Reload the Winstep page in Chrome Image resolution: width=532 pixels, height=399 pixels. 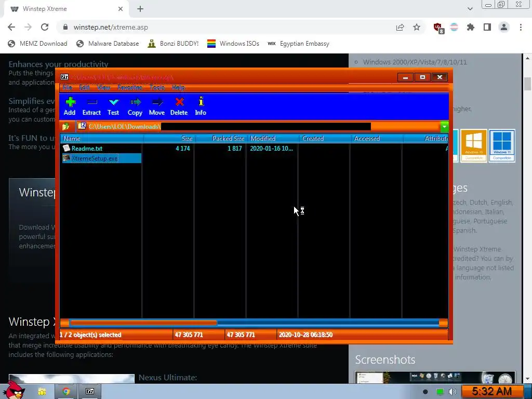click(x=45, y=27)
